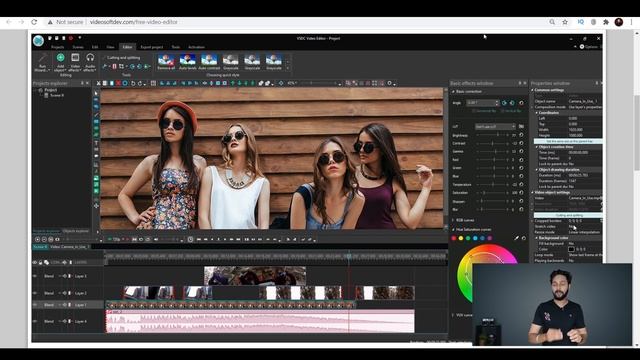Image resolution: width=640 pixels, height=360 pixels.
Task: Reset the Brightness value icon
Action: pyautogui.click(x=521, y=135)
